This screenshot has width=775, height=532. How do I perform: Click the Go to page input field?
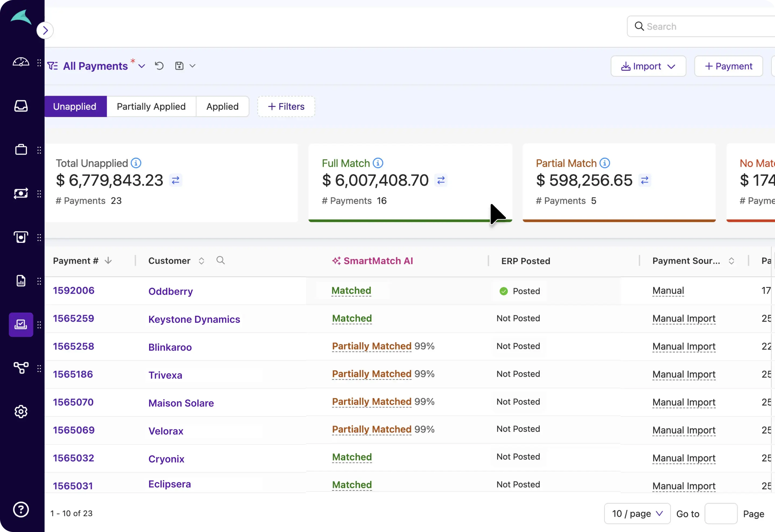click(720, 513)
